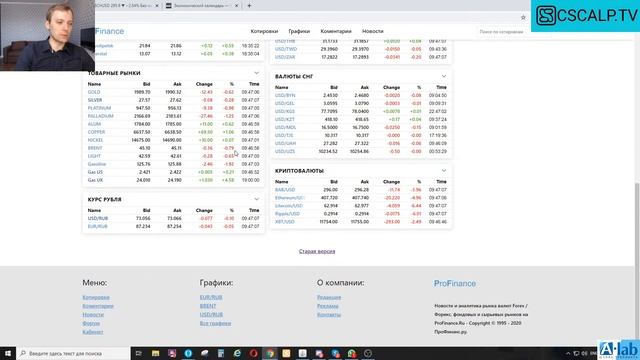Image resolution: width=640 pixels, height=360 pixels.
Task: Collapse the Криптовалюты panel
Action: (444, 171)
